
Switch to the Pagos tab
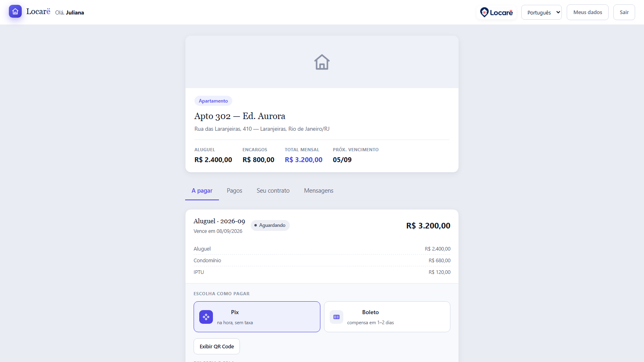[234, 191]
